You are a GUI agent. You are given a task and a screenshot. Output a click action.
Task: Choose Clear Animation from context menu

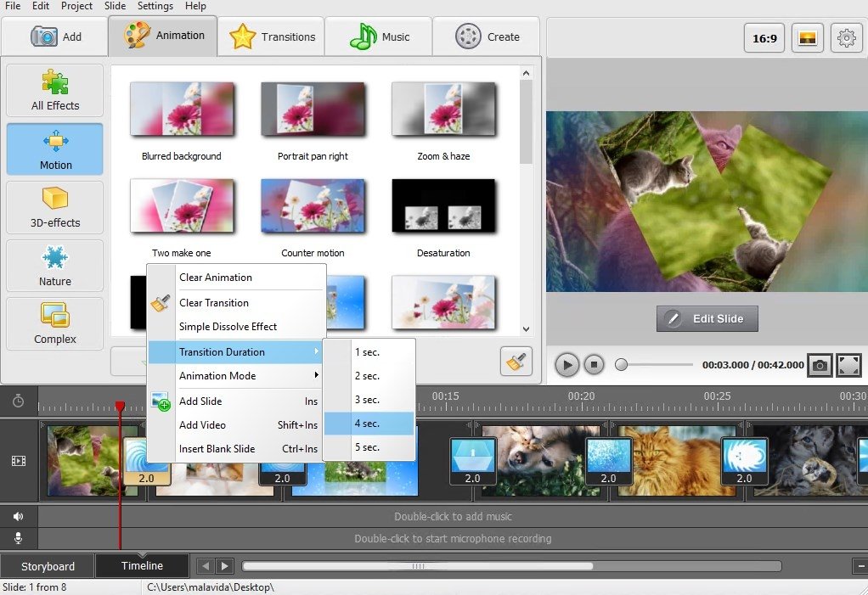coord(237,278)
